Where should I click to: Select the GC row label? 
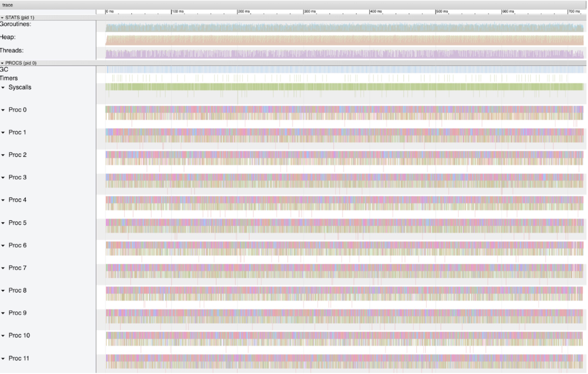tap(4, 69)
